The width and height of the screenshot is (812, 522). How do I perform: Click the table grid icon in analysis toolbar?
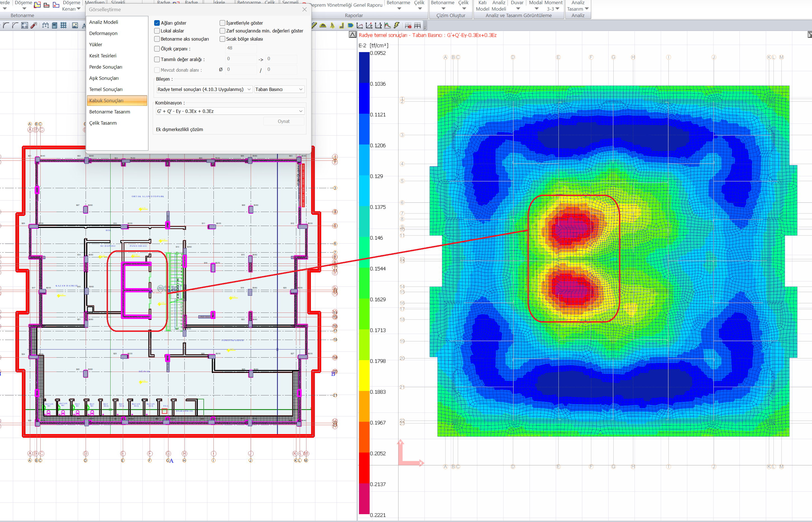click(x=417, y=25)
